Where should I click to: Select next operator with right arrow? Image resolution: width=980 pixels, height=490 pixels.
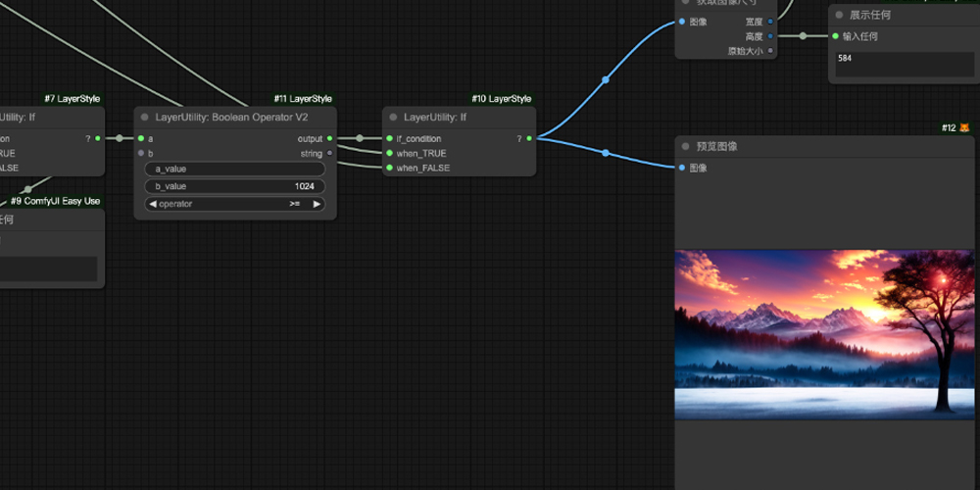[x=317, y=204]
